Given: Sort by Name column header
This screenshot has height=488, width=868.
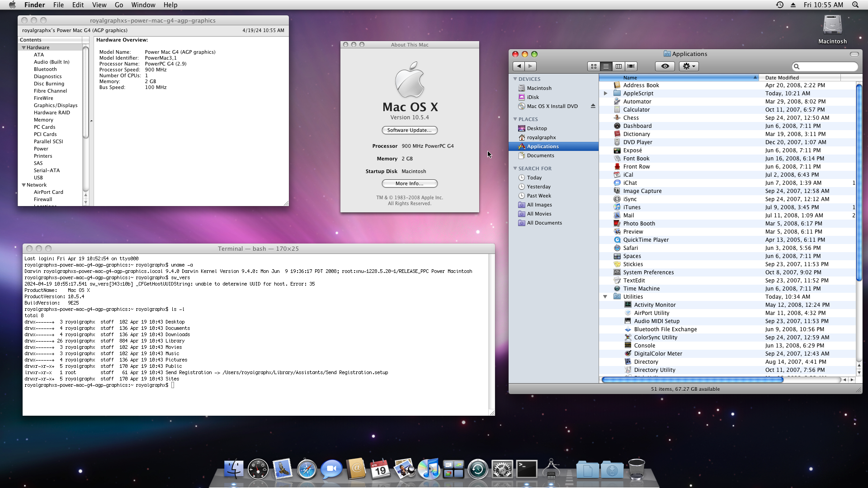Looking at the screenshot, I should tap(679, 78).
